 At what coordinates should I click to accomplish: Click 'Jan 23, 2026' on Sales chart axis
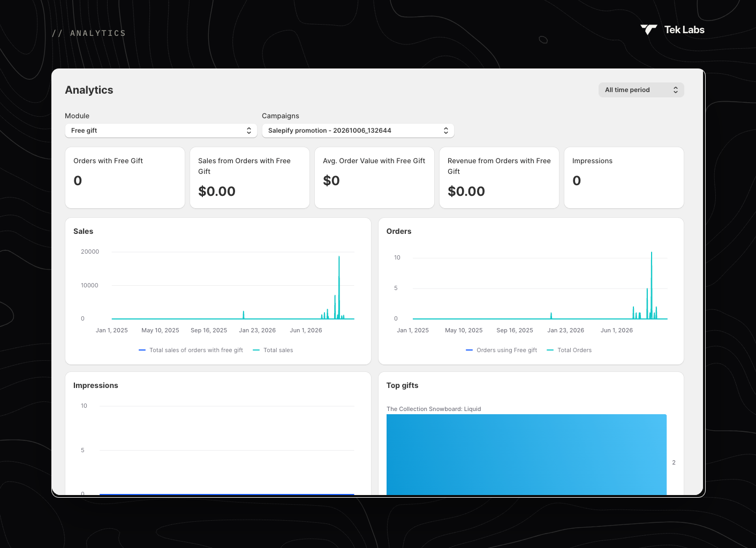coord(258,330)
